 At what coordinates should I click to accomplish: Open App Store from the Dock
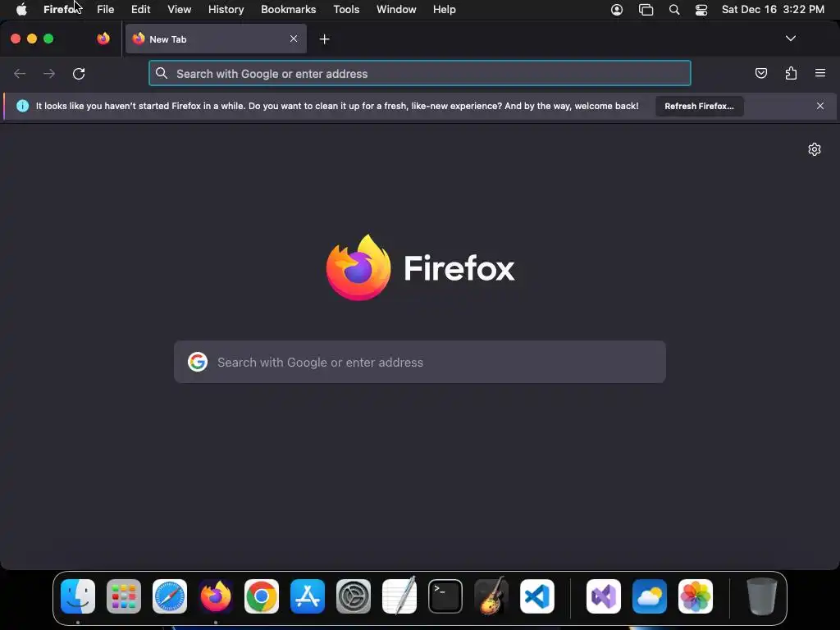click(x=308, y=596)
